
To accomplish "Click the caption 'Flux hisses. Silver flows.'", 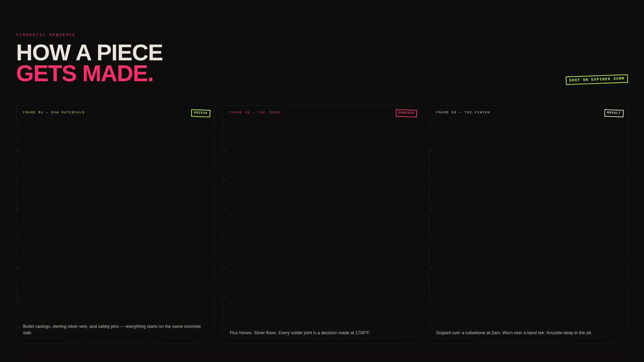I will click(x=300, y=333).
